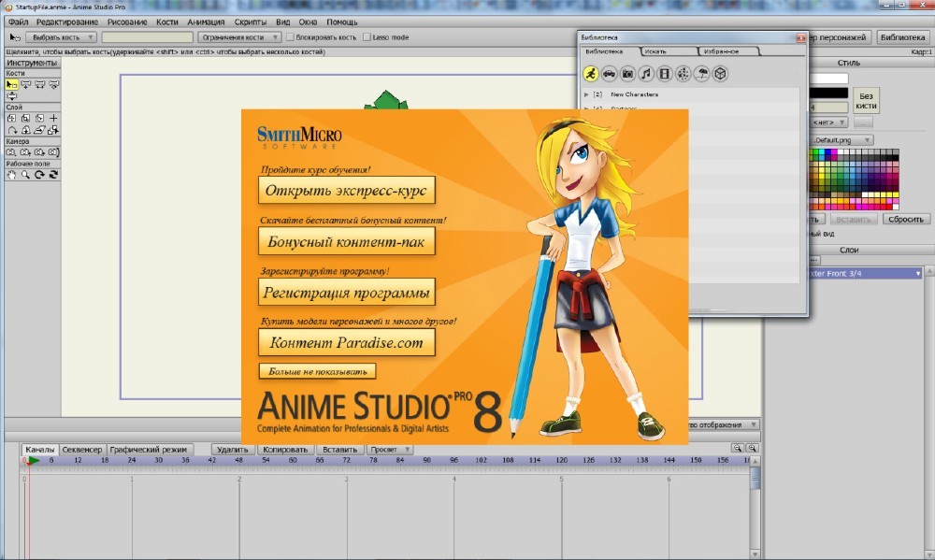
Task: Select the Set Origin plus tool
Action: pyautogui.click(x=53, y=118)
